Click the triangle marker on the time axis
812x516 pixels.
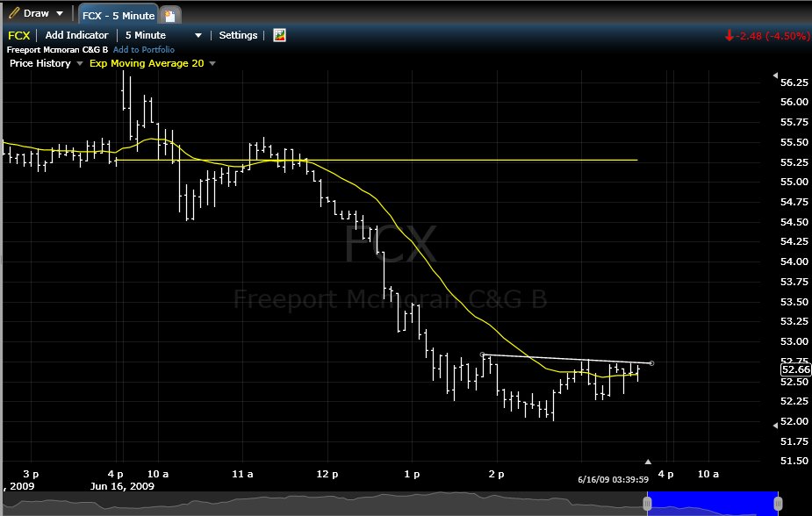coord(648,461)
